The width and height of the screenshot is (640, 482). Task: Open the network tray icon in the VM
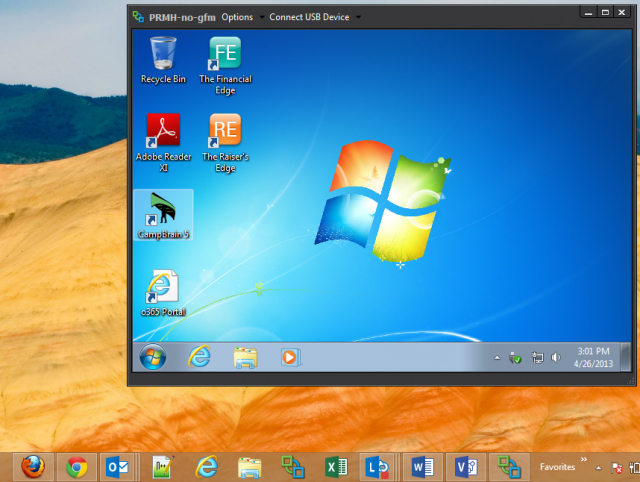(x=538, y=358)
